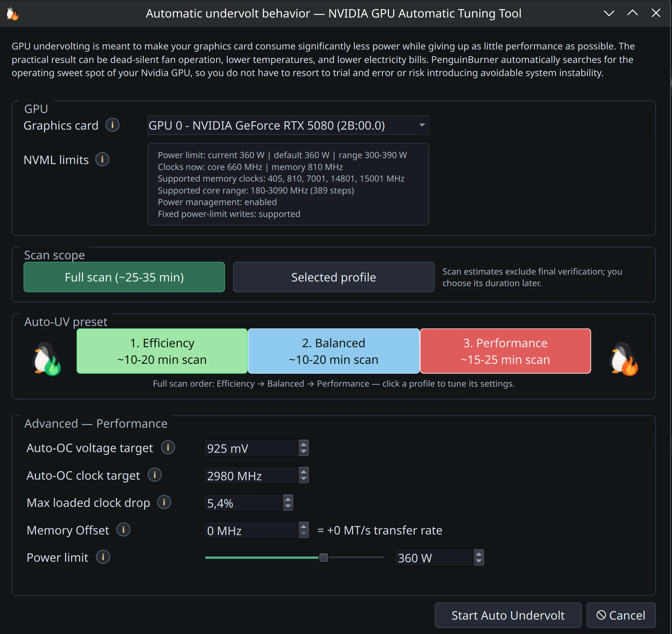Open the Graphics card dropdown
Viewport: 672px width, 634px height.
288,125
